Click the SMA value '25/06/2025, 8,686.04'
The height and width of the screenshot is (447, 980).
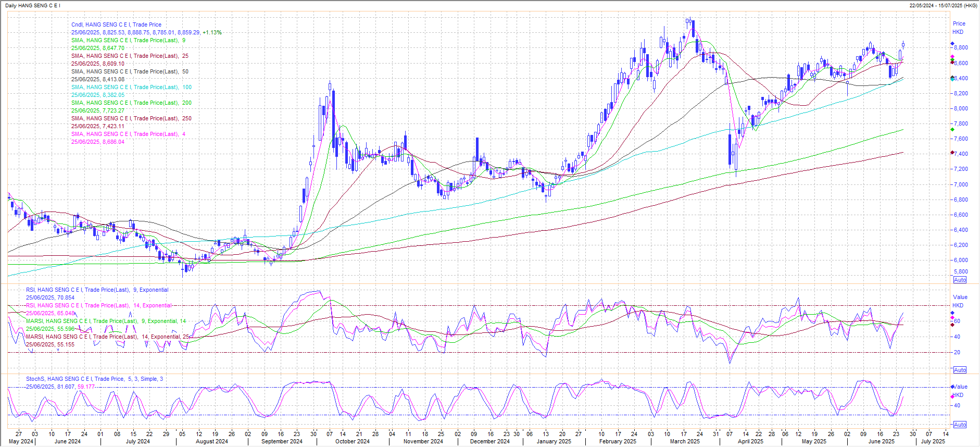coord(98,142)
